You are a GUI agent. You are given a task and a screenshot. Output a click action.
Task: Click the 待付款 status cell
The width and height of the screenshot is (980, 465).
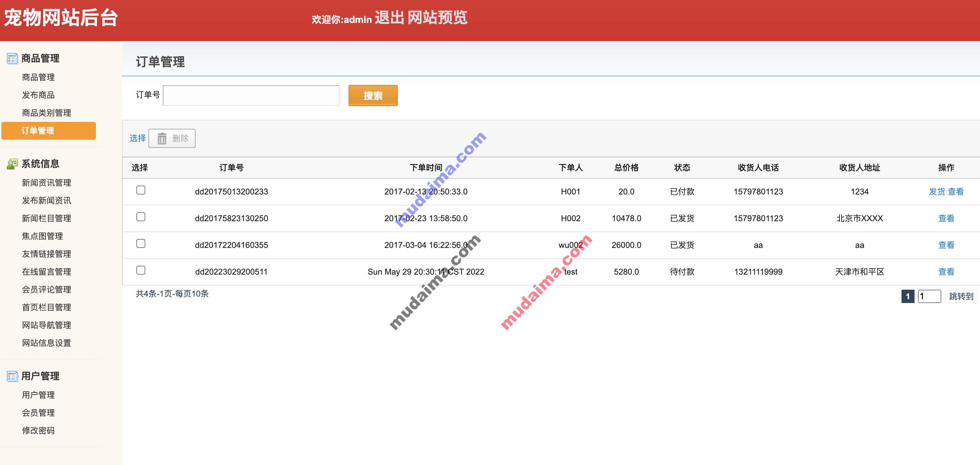click(682, 272)
